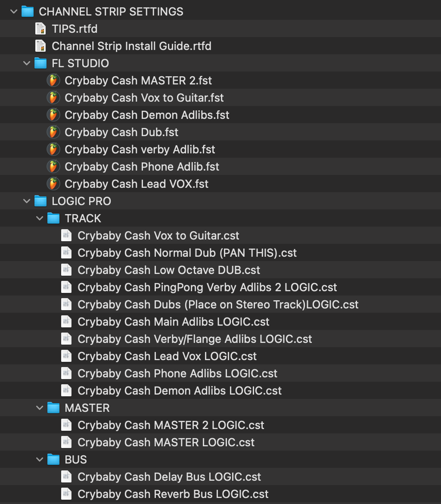Select Crybaby Cash Normal Dub (PAN THIS).cst
Screen dimensions: 441x504
(x=187, y=253)
